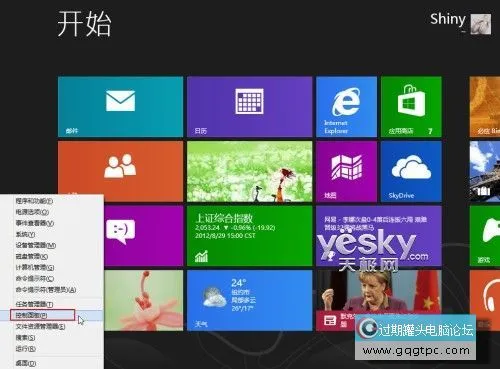Select 控制面板(P) from the menu
The width and height of the screenshot is (500, 369).
coord(32,315)
